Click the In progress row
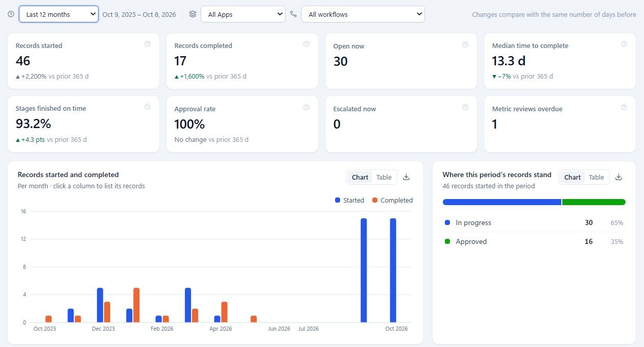This screenshot has width=644, height=347. pos(534,222)
